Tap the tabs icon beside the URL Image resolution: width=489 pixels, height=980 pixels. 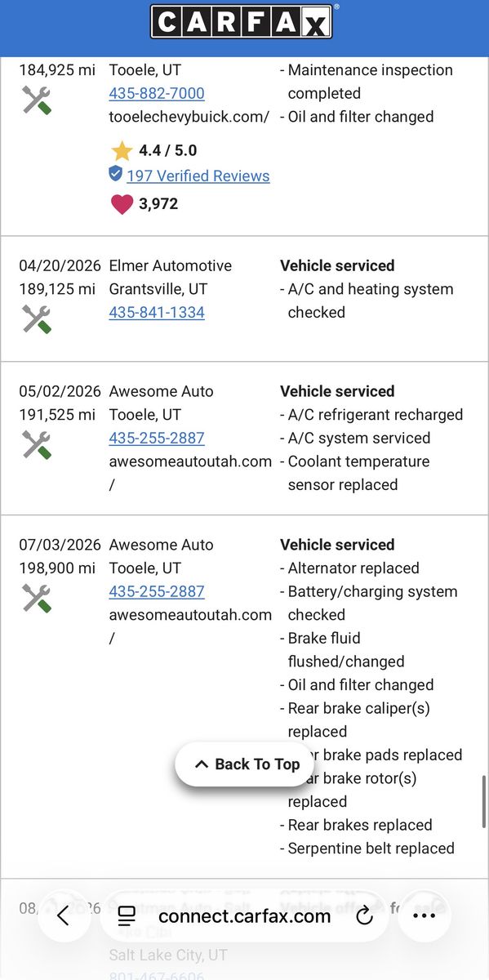[127, 916]
